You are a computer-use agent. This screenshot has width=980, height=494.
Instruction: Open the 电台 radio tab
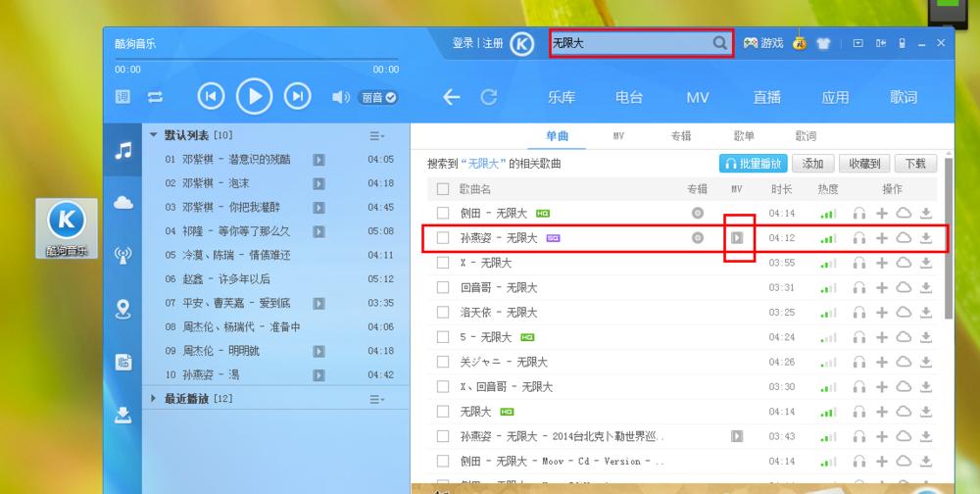(x=629, y=98)
